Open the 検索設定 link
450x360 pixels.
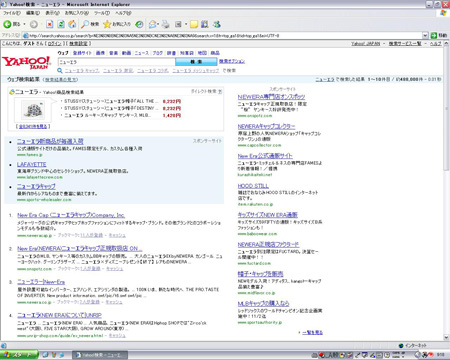(79, 44)
